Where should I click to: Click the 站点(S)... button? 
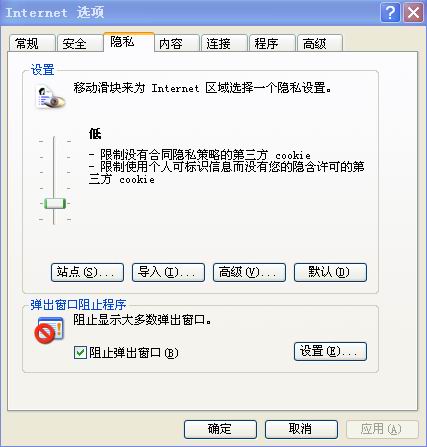[87, 272]
